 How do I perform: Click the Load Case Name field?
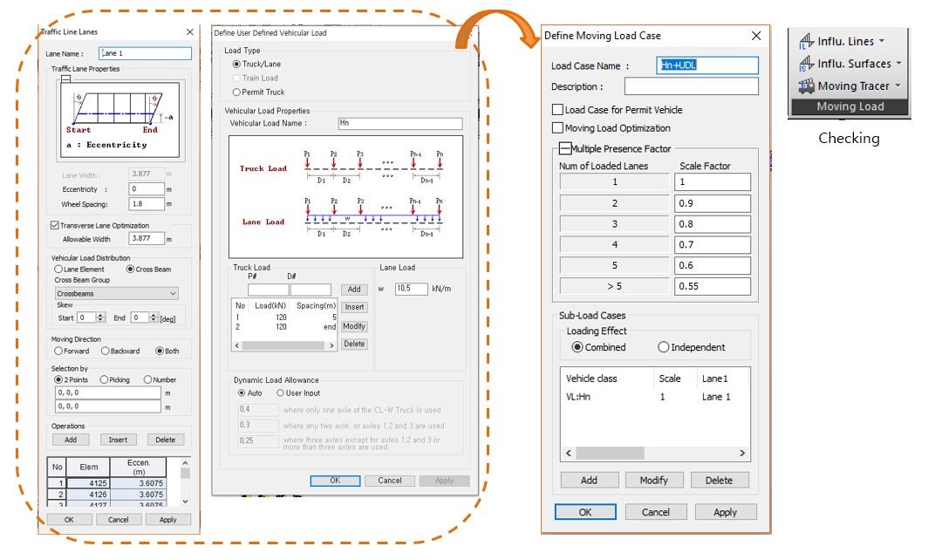[x=707, y=65]
